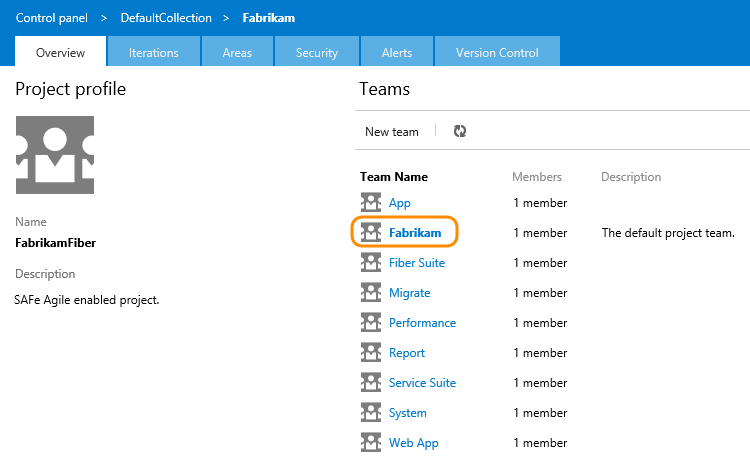Click '1 member' in the Web App row
Image resolution: width=750 pixels, height=461 pixels.
(x=540, y=443)
